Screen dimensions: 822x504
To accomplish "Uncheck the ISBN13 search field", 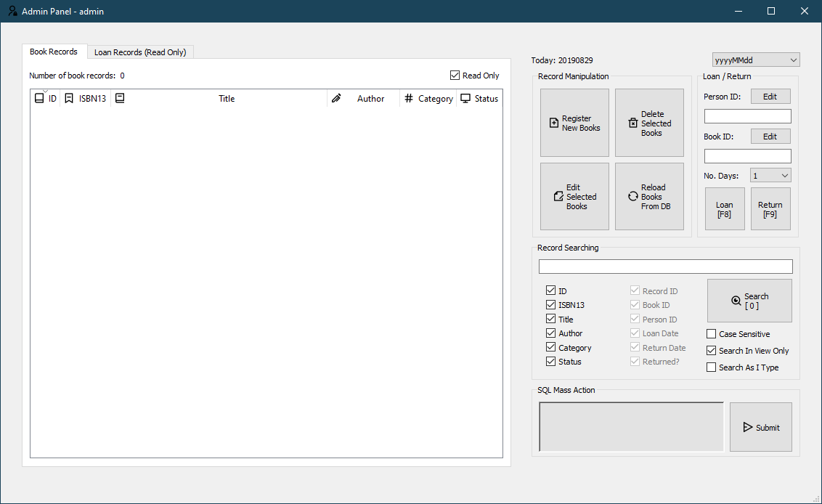I will coord(550,304).
